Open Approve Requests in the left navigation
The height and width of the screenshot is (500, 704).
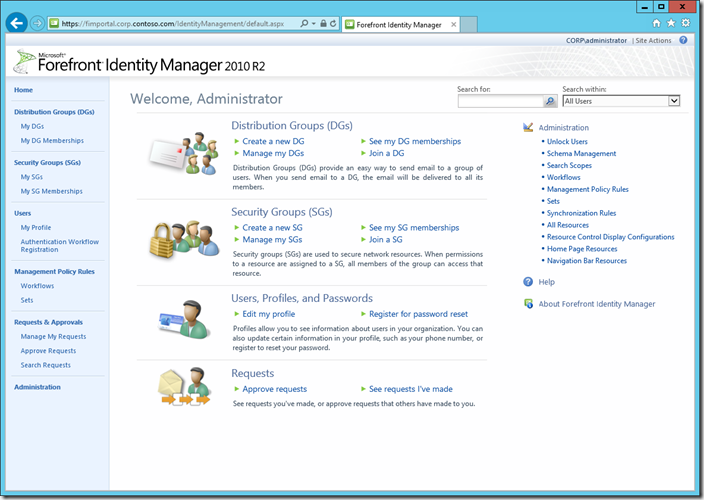48,351
